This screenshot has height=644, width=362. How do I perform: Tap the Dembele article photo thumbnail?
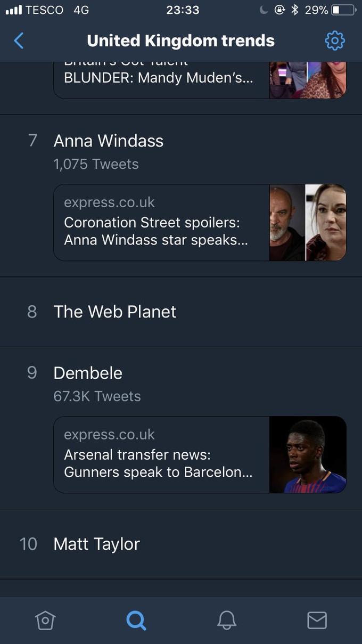(x=308, y=454)
